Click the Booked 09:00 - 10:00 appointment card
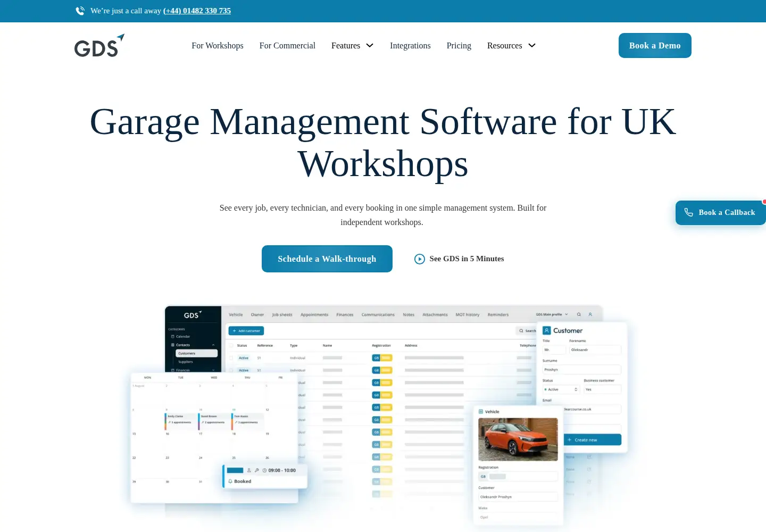This screenshot has height=532, width=766. click(x=265, y=476)
